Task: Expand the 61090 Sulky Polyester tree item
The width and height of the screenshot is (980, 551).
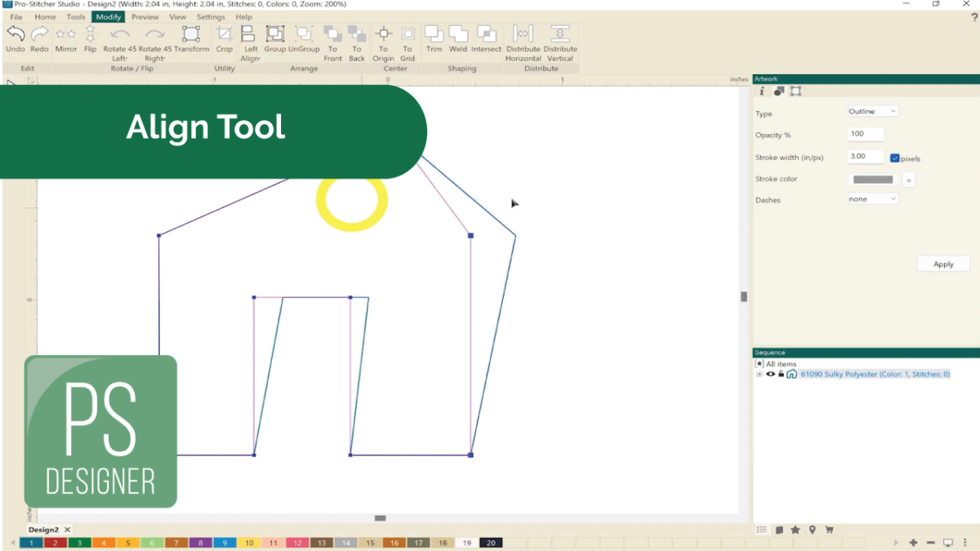Action: [759, 374]
